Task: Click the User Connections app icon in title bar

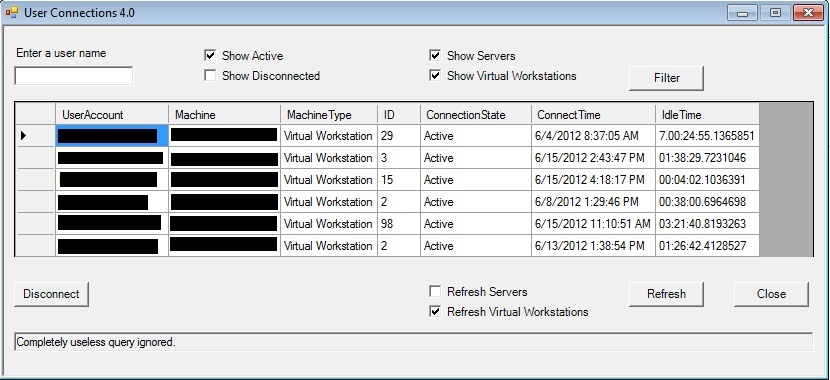Action: click(x=12, y=12)
